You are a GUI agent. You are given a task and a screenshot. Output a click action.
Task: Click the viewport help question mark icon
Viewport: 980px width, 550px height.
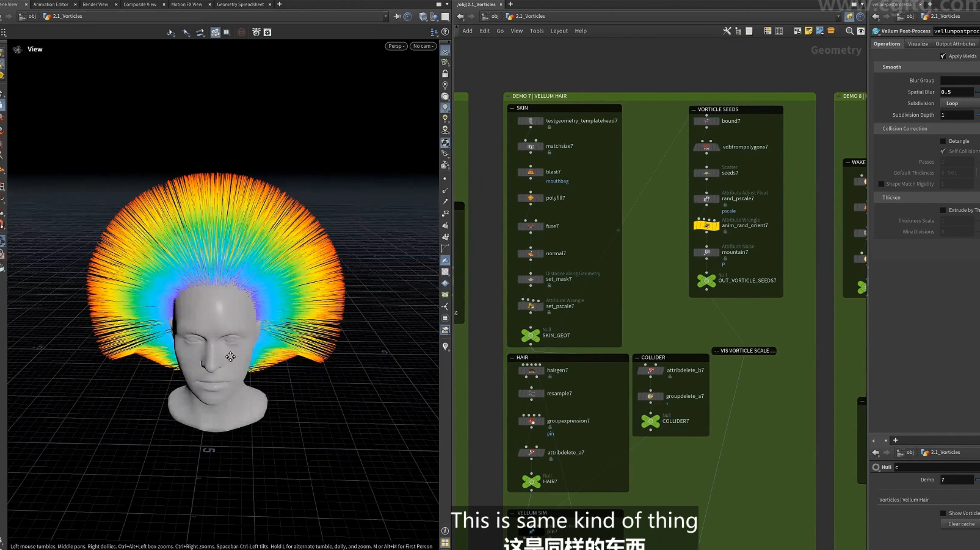coord(445,32)
